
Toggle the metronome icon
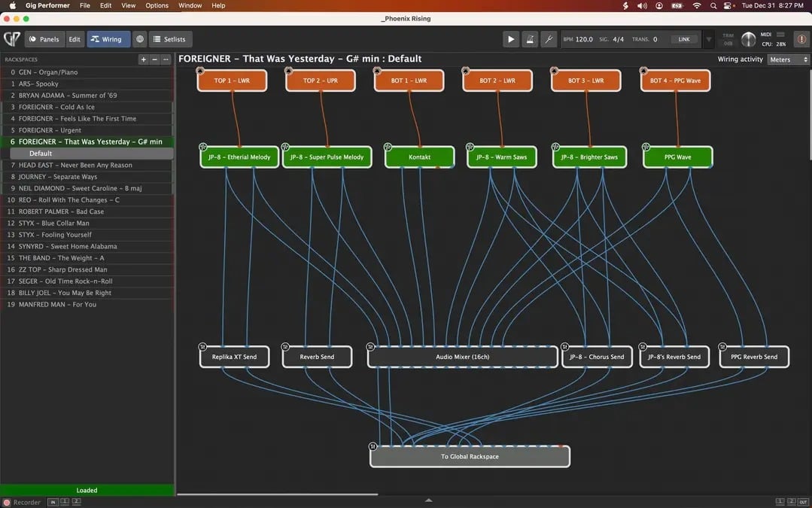pos(530,39)
